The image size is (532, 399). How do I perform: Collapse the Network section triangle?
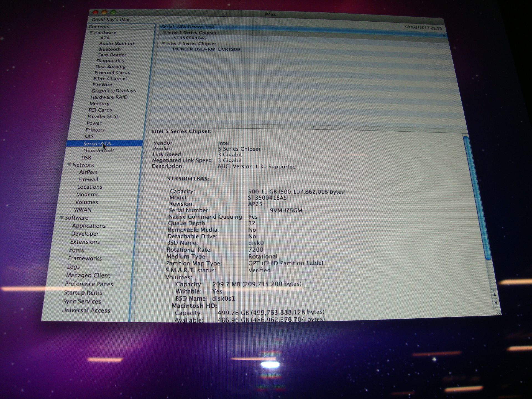70,165
